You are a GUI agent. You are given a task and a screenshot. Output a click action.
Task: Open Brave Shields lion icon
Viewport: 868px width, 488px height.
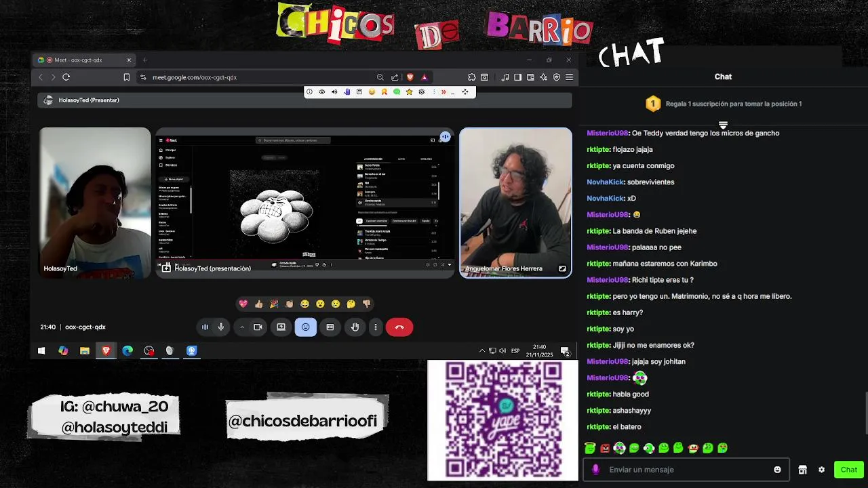pos(410,77)
